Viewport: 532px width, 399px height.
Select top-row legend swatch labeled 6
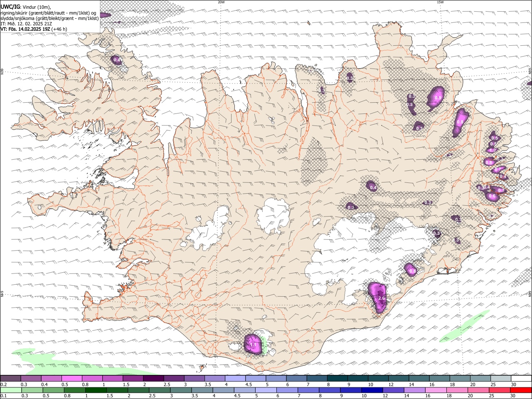tap(296, 379)
